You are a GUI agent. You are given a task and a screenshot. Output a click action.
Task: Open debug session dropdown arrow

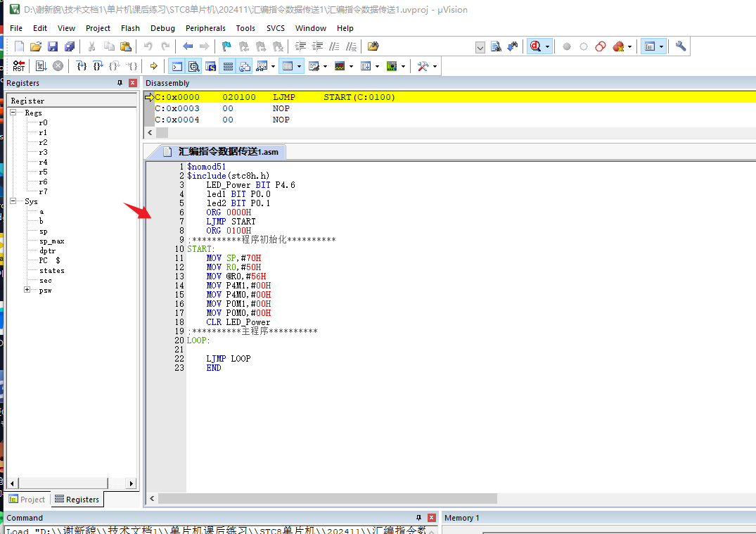click(547, 46)
